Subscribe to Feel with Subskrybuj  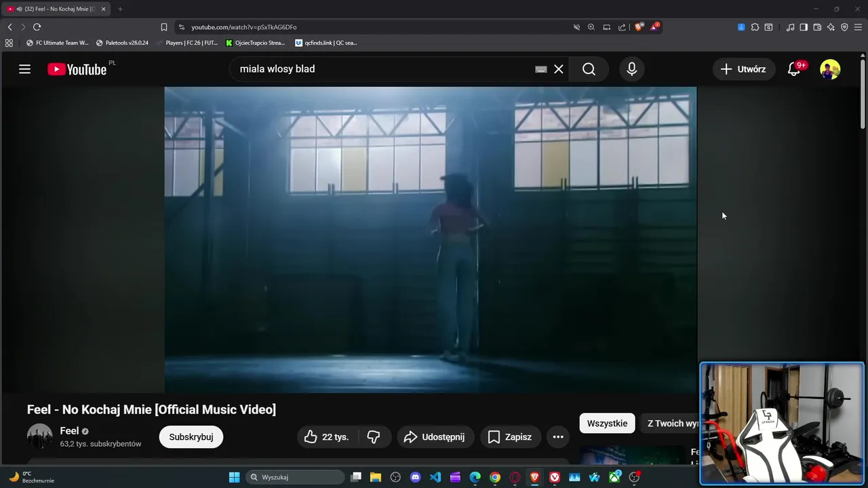tap(191, 437)
